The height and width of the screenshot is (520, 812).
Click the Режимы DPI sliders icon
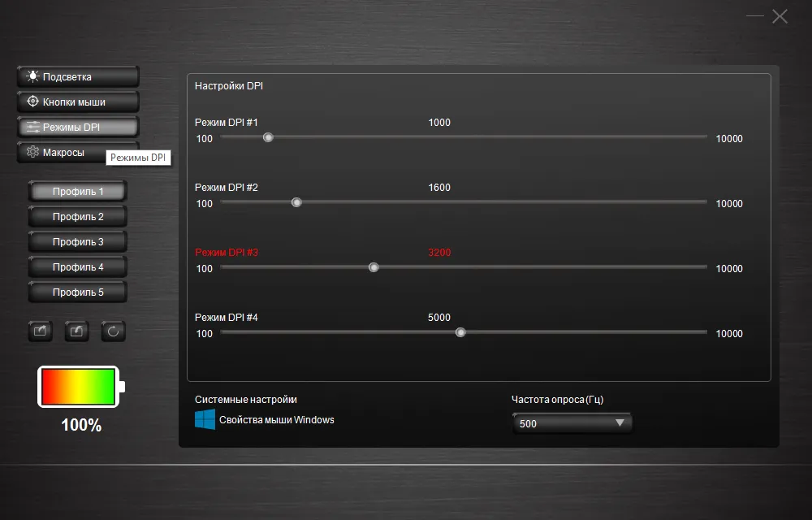pyautogui.click(x=32, y=128)
